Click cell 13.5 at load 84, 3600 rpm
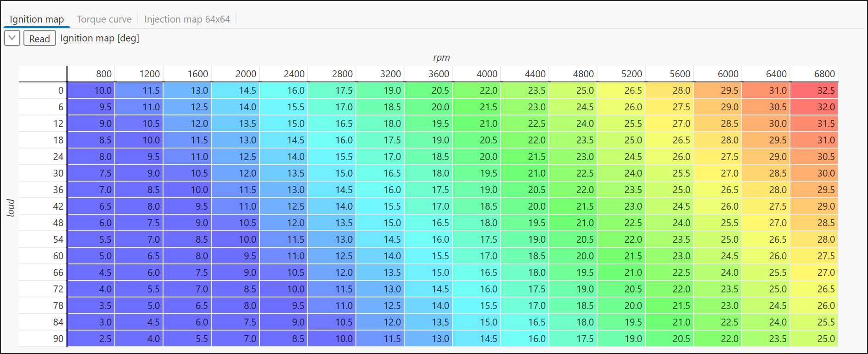The image size is (868, 354). pyautogui.click(x=428, y=322)
